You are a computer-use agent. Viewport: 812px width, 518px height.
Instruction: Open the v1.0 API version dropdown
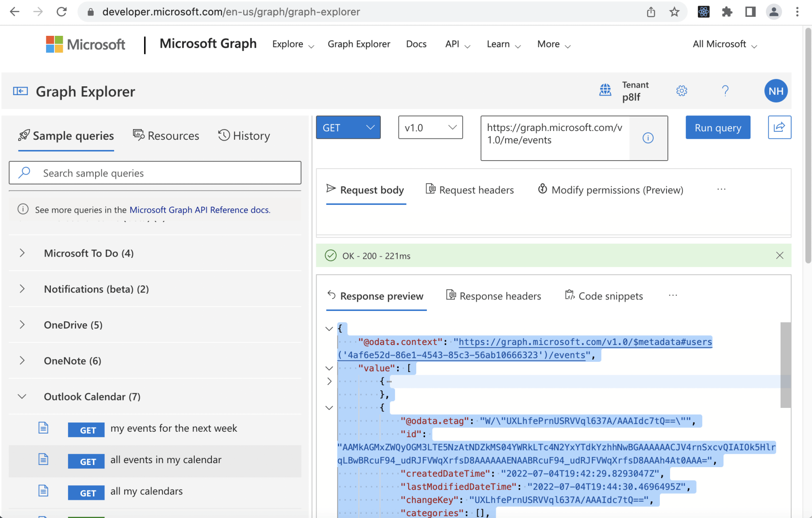430,128
